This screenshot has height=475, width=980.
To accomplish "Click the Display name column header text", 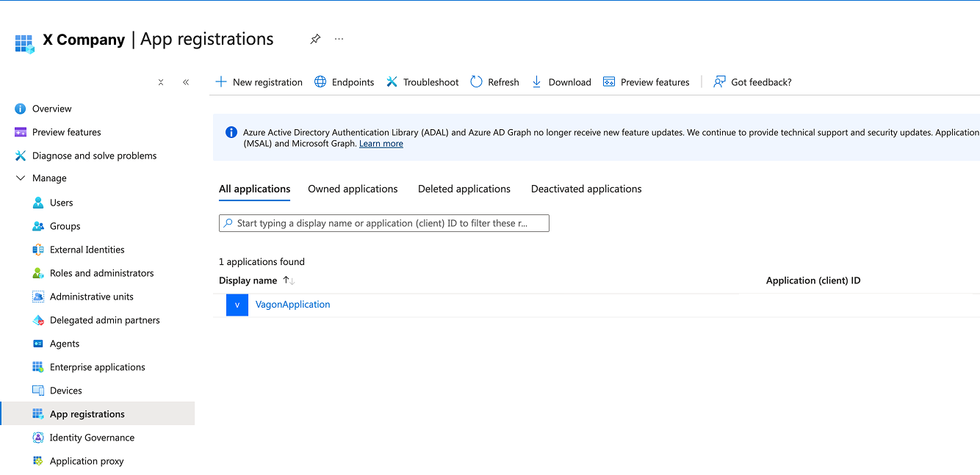I will pyautogui.click(x=248, y=280).
